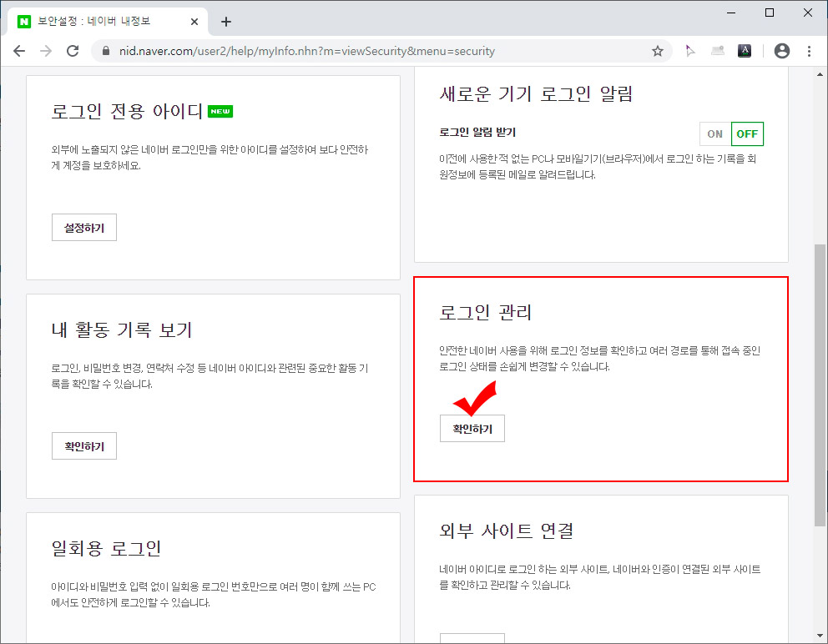Bookmark this page with star icon
This screenshot has height=644, width=828.
pos(658,51)
